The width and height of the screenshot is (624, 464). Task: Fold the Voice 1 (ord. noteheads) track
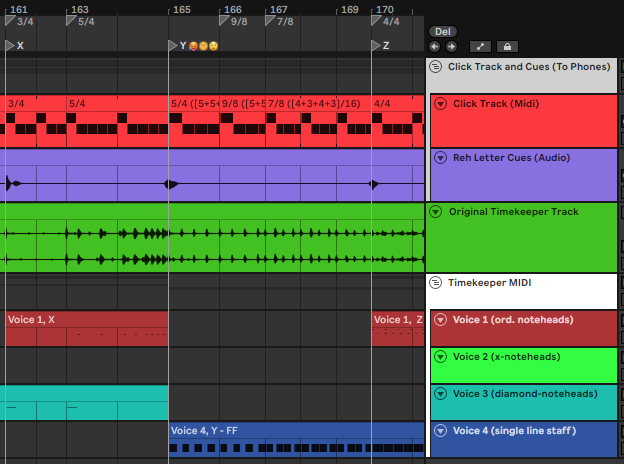point(441,320)
